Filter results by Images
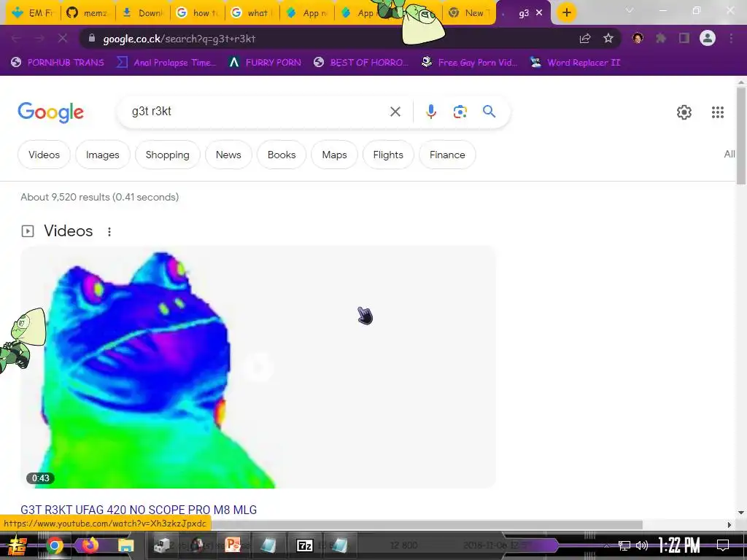747x560 pixels. pyautogui.click(x=102, y=155)
